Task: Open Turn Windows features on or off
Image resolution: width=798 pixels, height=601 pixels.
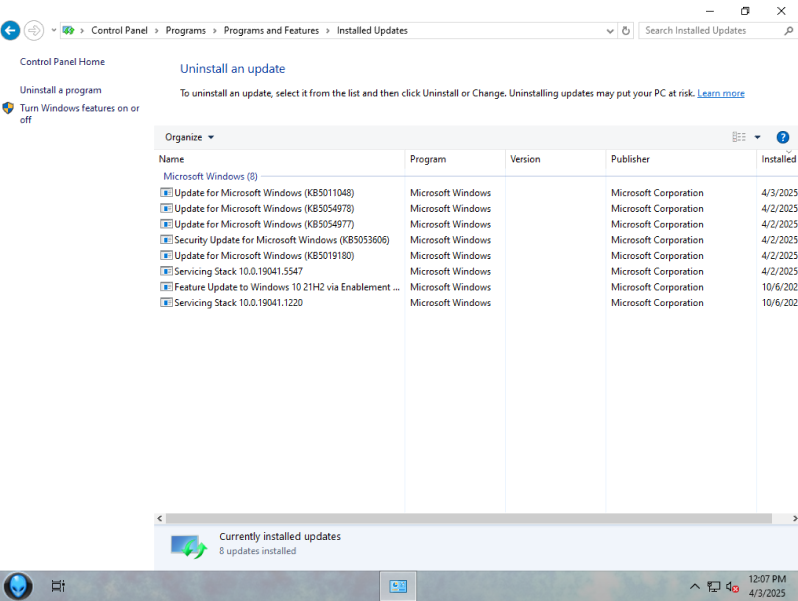Action: point(79,113)
